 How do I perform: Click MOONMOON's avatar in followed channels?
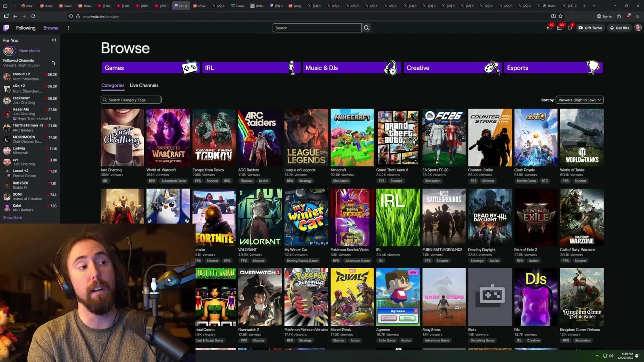pyautogui.click(x=7, y=139)
